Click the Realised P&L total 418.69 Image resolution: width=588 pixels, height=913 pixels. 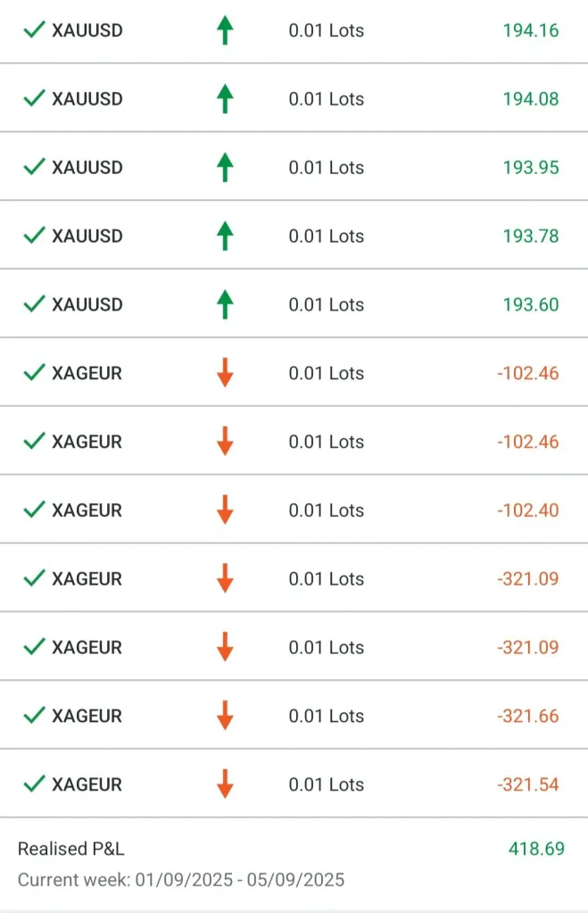click(x=535, y=849)
